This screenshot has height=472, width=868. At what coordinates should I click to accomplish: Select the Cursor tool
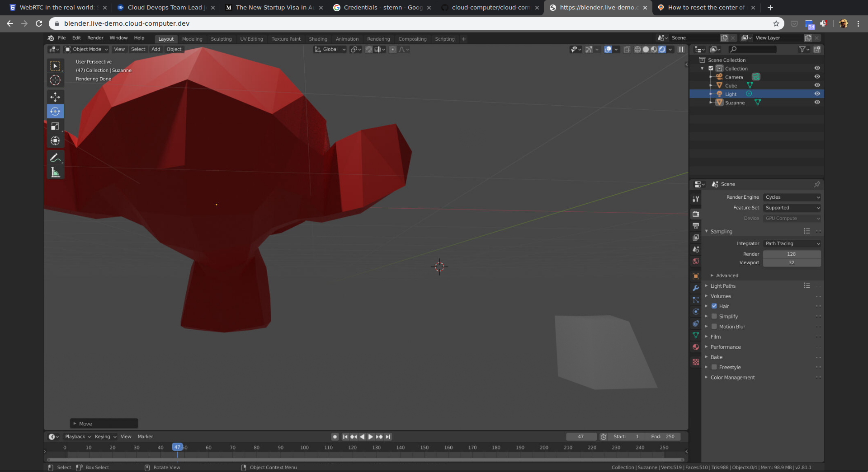click(x=55, y=80)
